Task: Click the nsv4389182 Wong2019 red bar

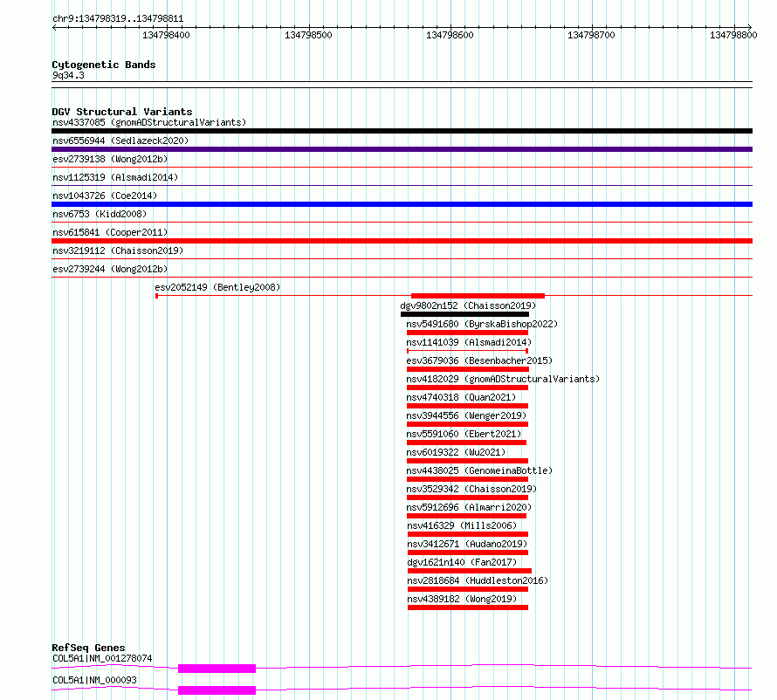Action: pos(468,607)
